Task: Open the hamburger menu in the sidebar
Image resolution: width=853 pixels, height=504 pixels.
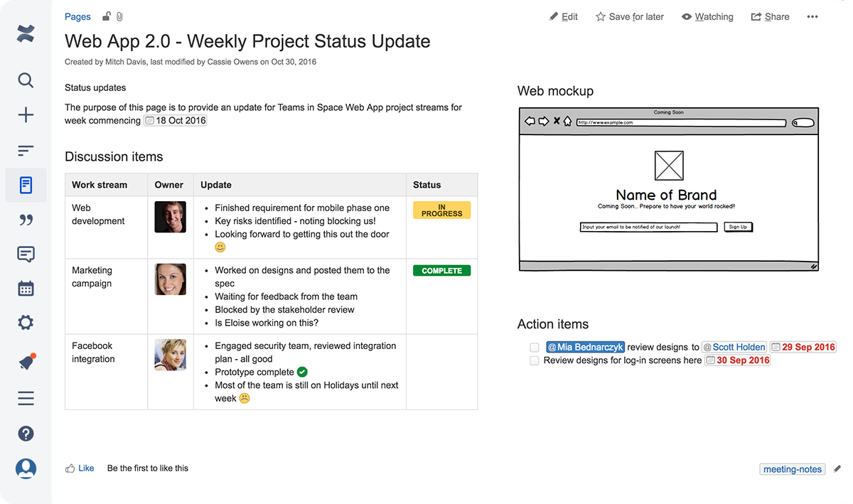Action: [26, 398]
